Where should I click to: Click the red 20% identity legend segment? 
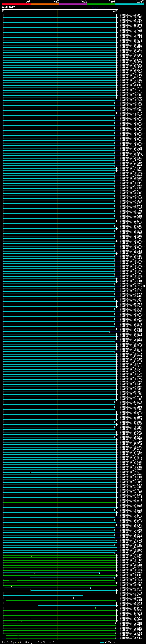tap(16, 4)
